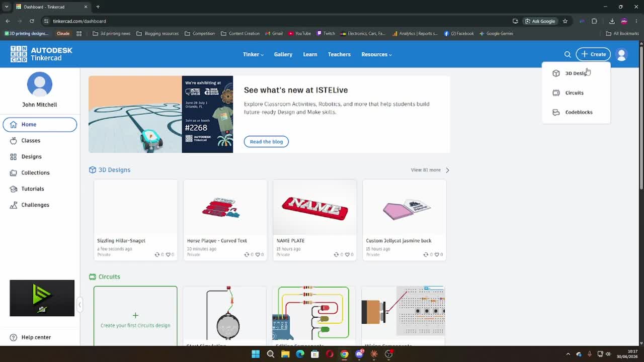Open the user account avatar in the header
Image resolution: width=644 pixels, height=362 pixels.
tap(621, 54)
